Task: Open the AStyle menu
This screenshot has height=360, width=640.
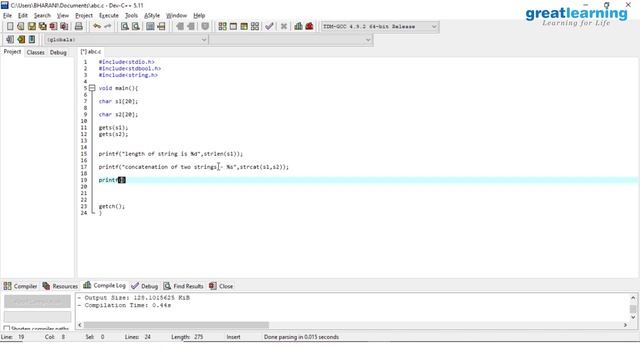Action: pos(152,16)
